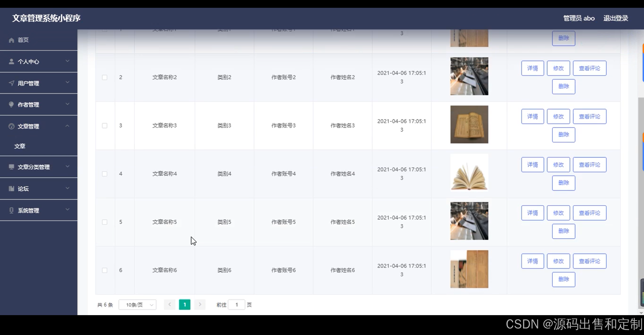This screenshot has height=335, width=644.
Task: Click 查看评论 for 文章名称2
Action: pyautogui.click(x=590, y=68)
